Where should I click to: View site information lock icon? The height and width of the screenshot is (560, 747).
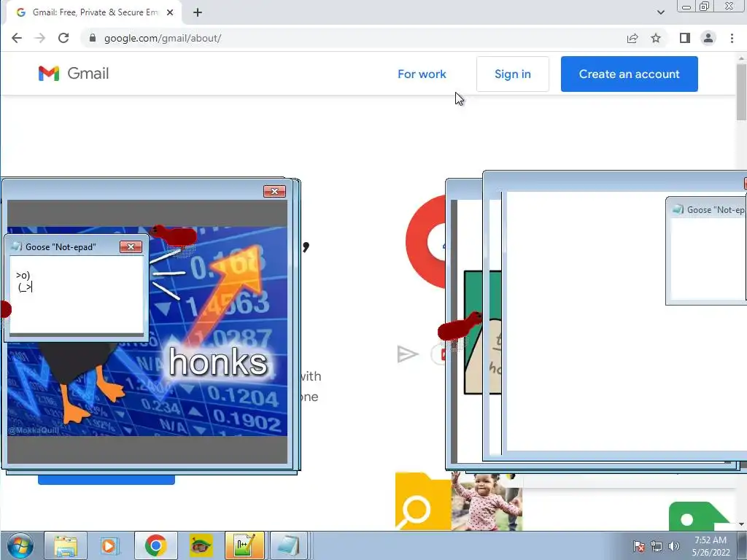point(93,38)
